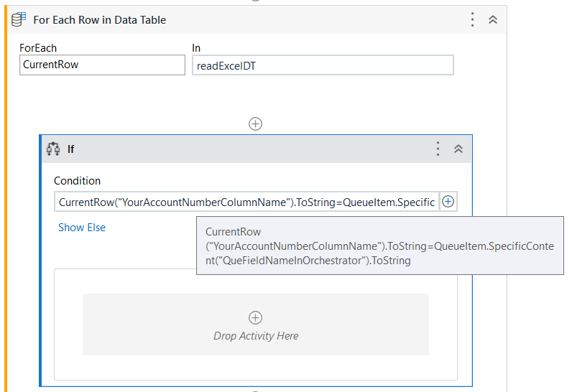Click the plus icon in Drop Activity Here
The image size is (572, 392).
[x=255, y=317]
